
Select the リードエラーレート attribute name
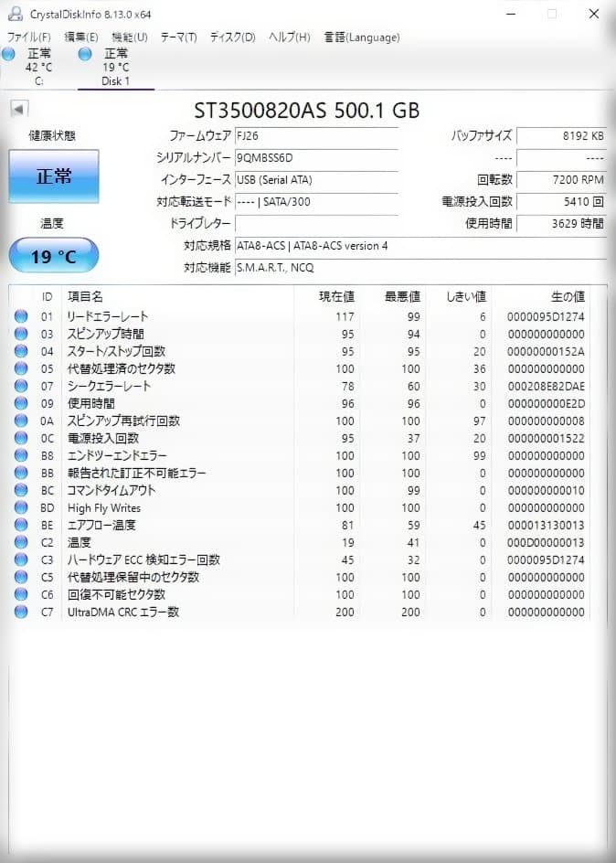[108, 316]
